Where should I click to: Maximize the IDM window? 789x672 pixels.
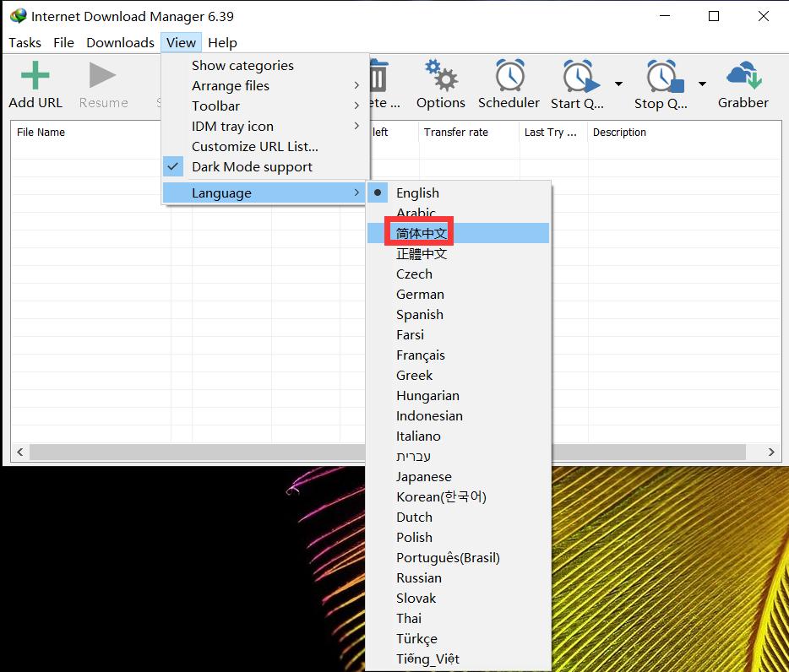click(x=714, y=16)
